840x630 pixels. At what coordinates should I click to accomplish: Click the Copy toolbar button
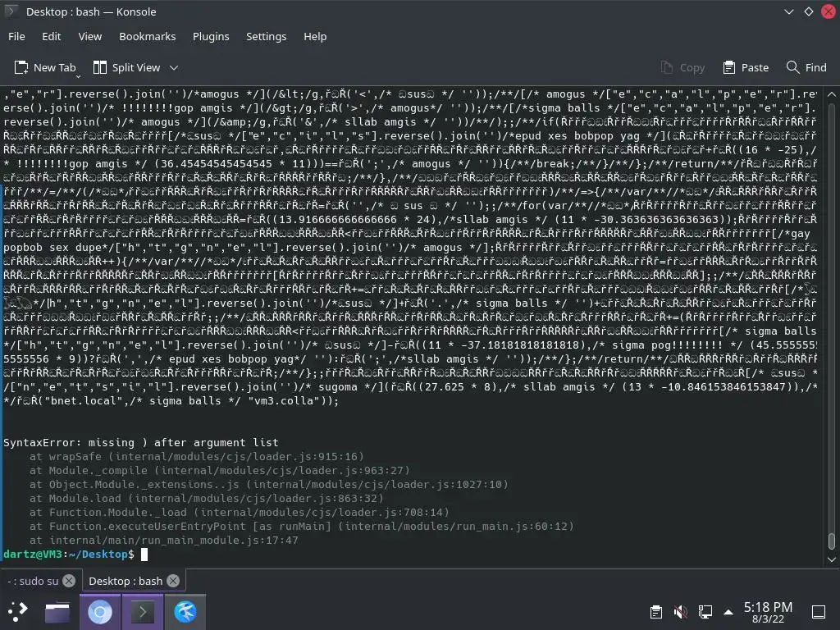[682, 67]
